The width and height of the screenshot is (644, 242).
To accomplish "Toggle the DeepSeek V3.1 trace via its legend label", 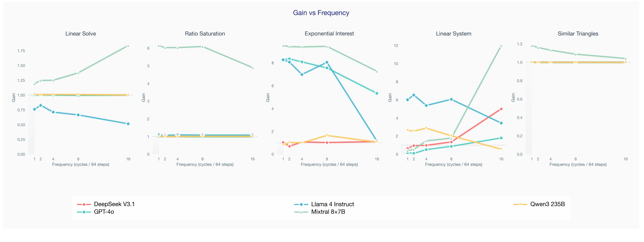I will click(114, 204).
